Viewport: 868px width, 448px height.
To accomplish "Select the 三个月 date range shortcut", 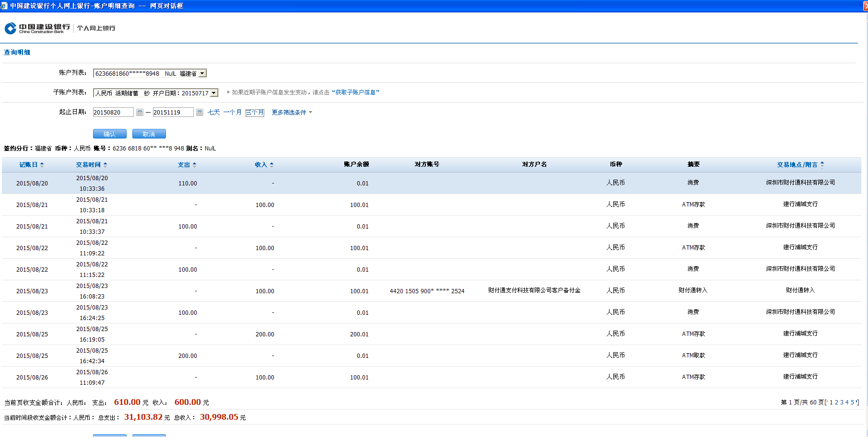I will point(255,112).
